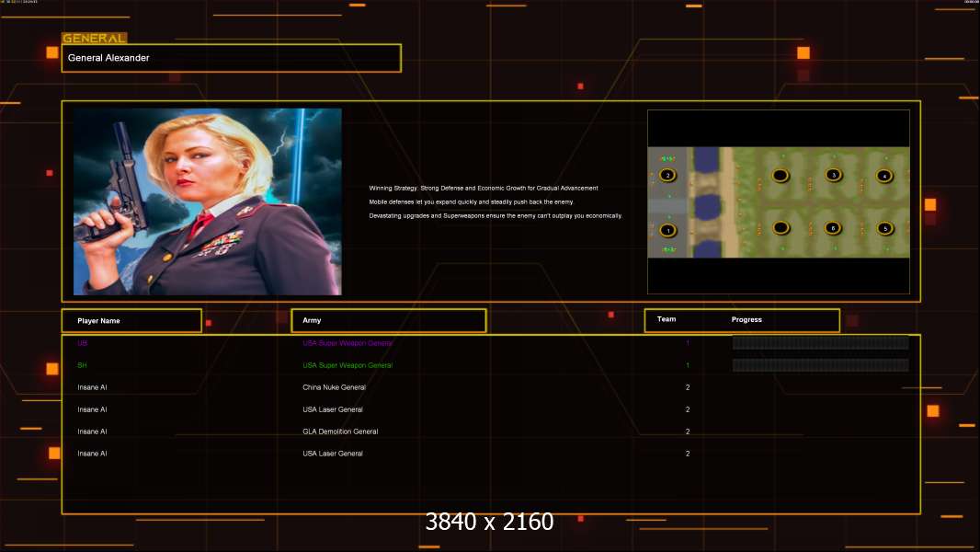Click the Team column header
Image resolution: width=980 pixels, height=552 pixels.
[667, 319]
